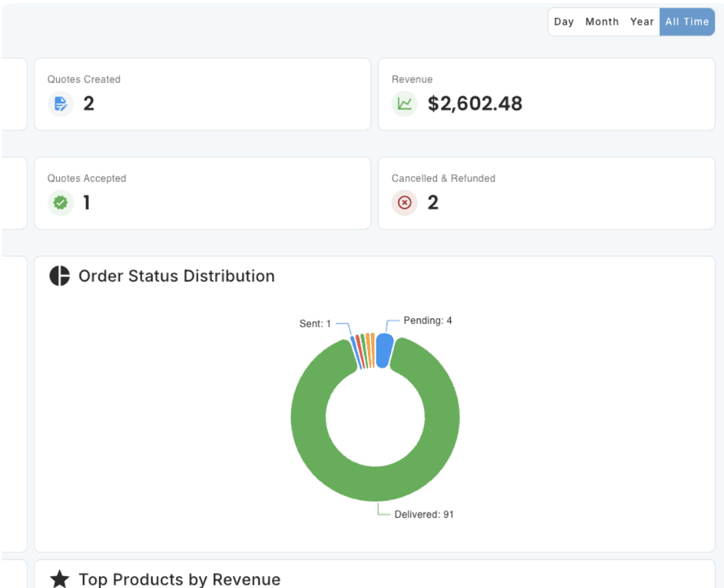724x588 pixels.
Task: Click the Quotes Created document icon
Action: 61,104
